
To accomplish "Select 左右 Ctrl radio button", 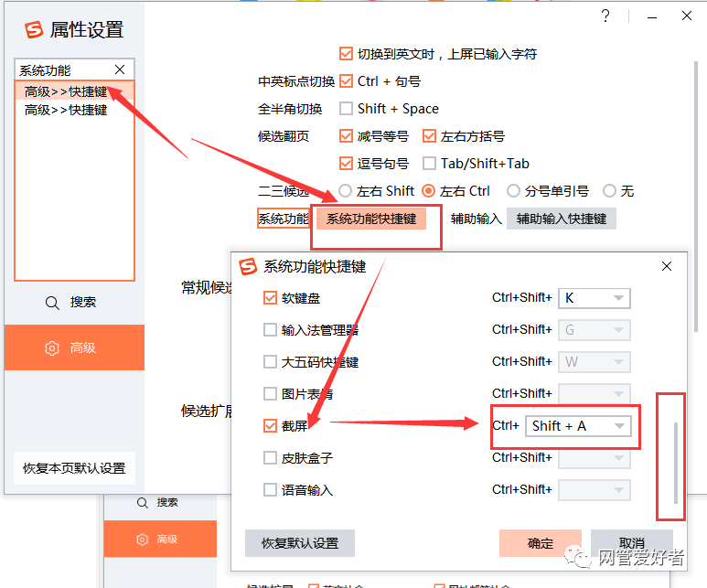I will pyautogui.click(x=428, y=191).
